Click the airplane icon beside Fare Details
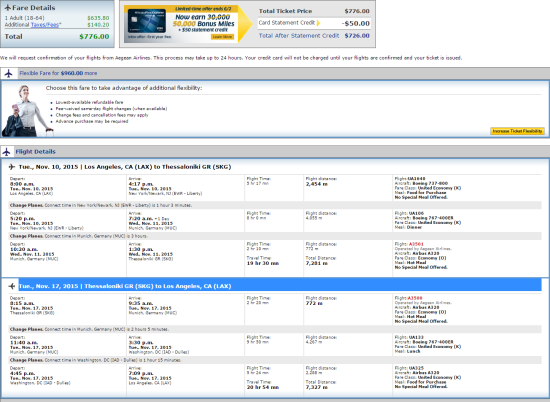Image resolution: width=550 pixels, height=402 pixels. tap(8, 8)
